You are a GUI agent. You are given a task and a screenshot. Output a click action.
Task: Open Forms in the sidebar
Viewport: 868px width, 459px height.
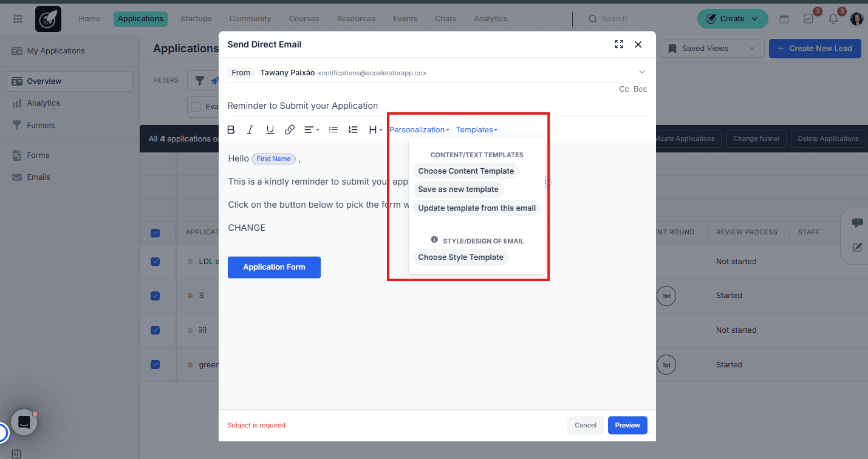[x=38, y=155]
